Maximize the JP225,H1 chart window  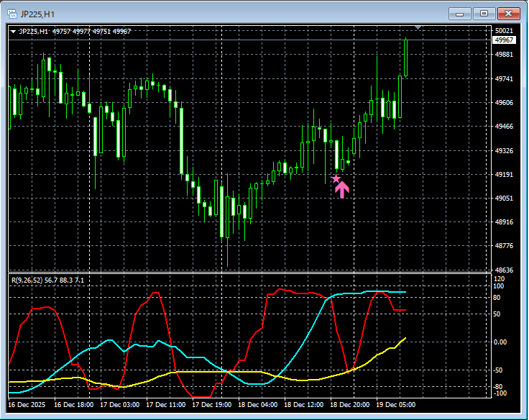tap(484, 13)
